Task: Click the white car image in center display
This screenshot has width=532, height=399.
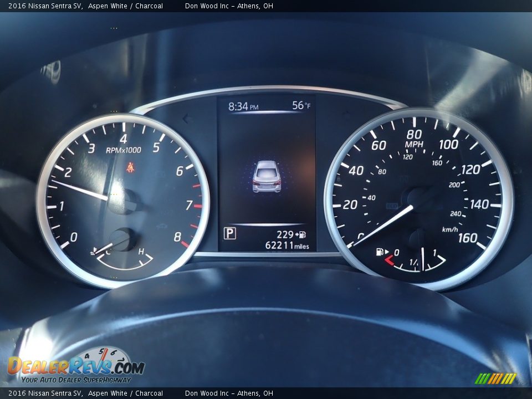Action: point(267,176)
